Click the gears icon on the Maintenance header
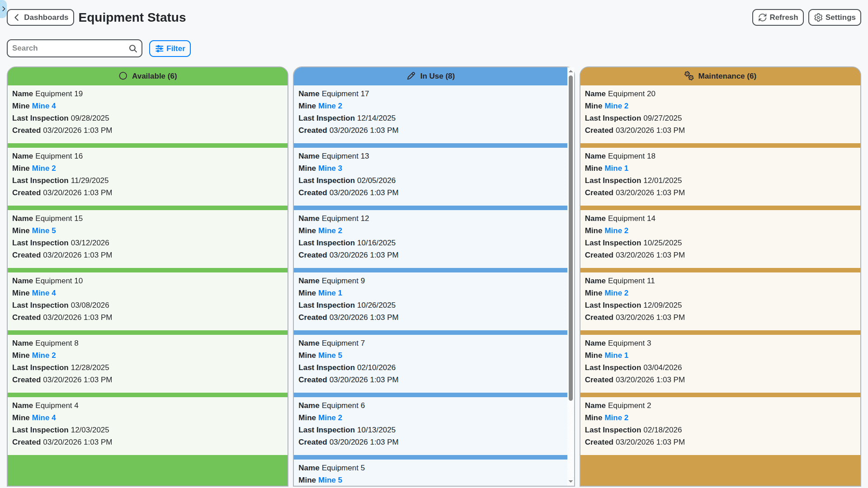Screen dimensions: 868x488 coord(689,76)
